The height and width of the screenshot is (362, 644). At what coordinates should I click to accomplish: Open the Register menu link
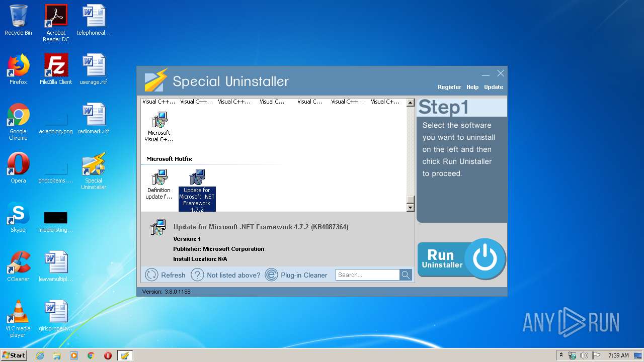pyautogui.click(x=449, y=87)
